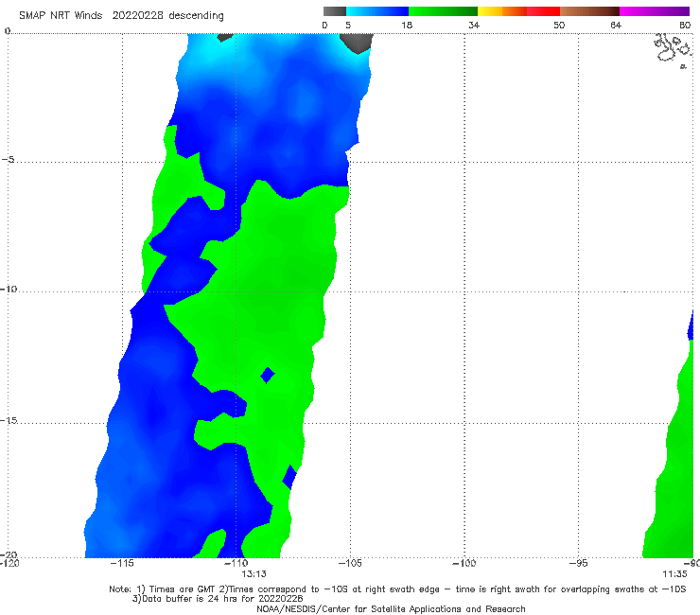This screenshot has height=615, width=700.
Task: Click colorbar label 5
Action: point(348,25)
